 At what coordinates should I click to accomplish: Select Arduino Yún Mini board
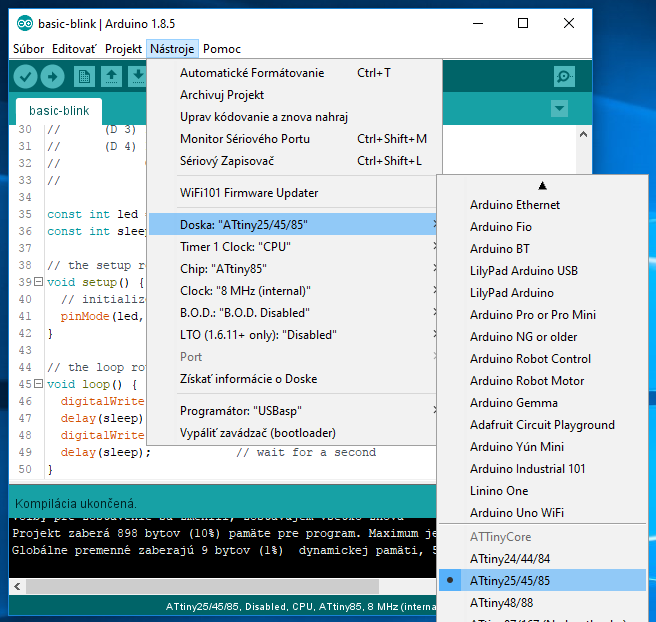[542, 447]
